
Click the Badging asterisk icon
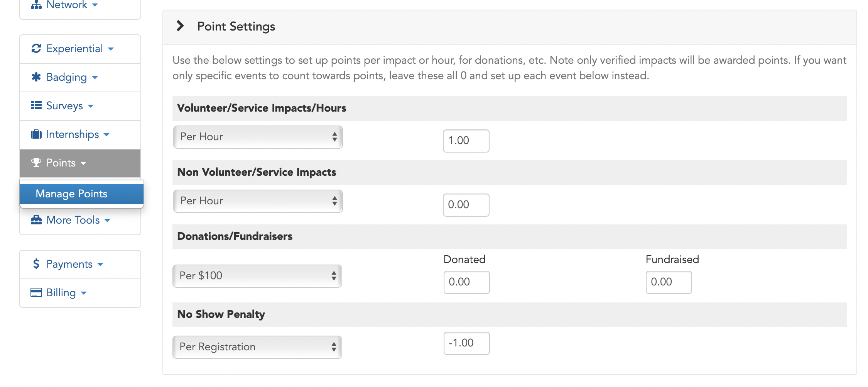tap(36, 77)
